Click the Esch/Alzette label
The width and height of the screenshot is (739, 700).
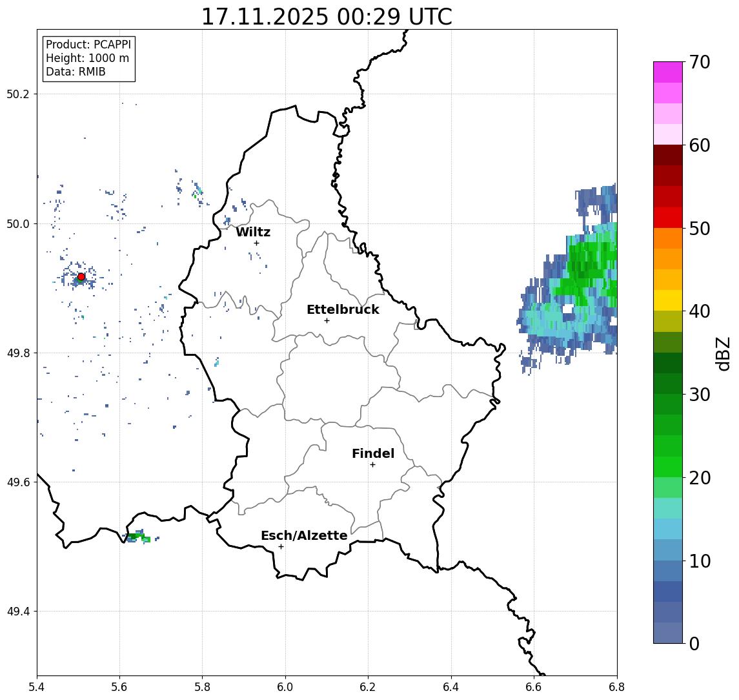tap(304, 535)
